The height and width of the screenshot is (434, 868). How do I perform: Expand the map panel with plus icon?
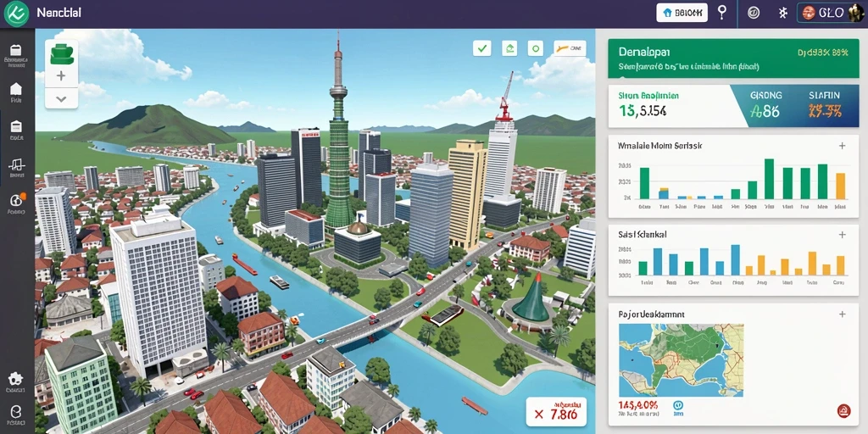(842, 314)
